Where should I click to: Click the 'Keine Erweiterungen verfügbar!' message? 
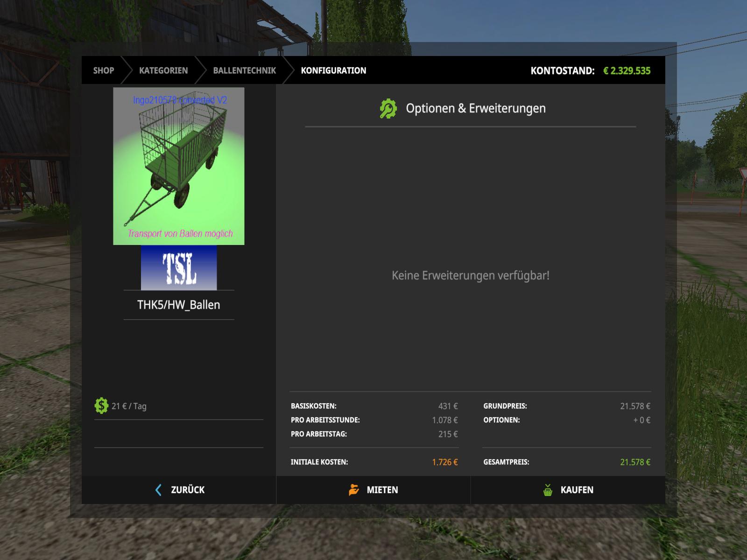pos(470,275)
